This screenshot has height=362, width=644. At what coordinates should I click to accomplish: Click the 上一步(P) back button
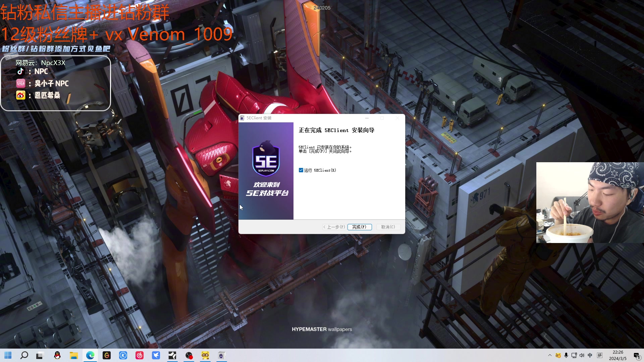(334, 227)
